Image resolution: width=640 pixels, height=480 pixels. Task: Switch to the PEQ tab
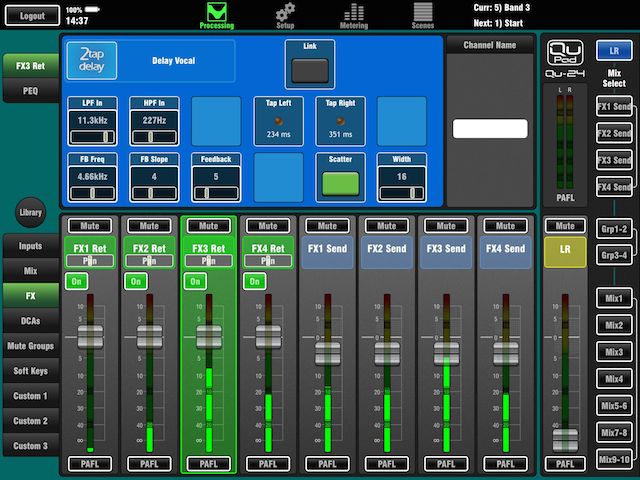pyautogui.click(x=30, y=91)
